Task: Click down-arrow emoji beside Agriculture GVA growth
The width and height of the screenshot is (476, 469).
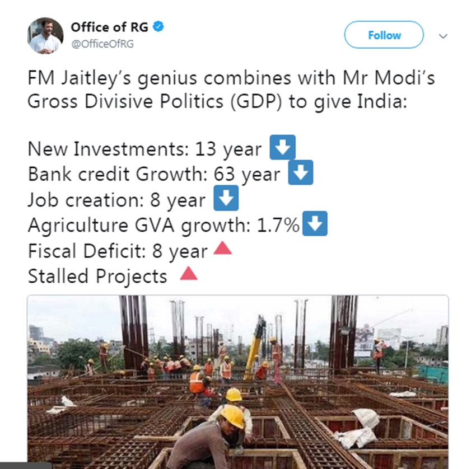Action: pos(315,224)
